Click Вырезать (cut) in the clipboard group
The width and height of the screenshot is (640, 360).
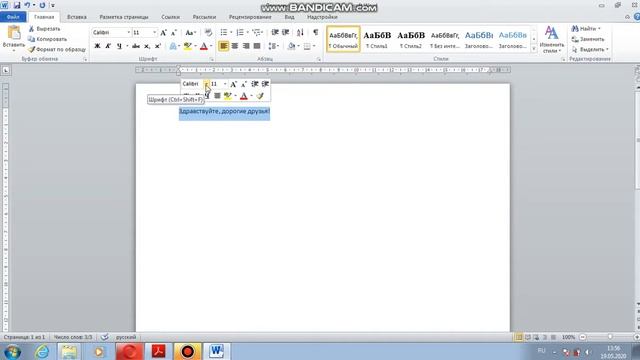(x=44, y=29)
